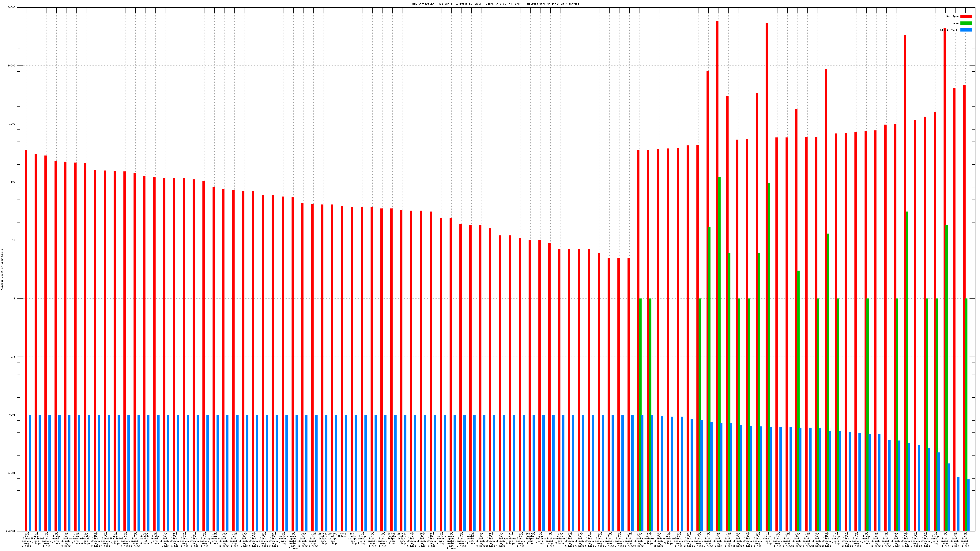Screen dimensions: 980x551
Task: Click the vertical 'Message Count or Spam Score' label
Action: point(2,270)
